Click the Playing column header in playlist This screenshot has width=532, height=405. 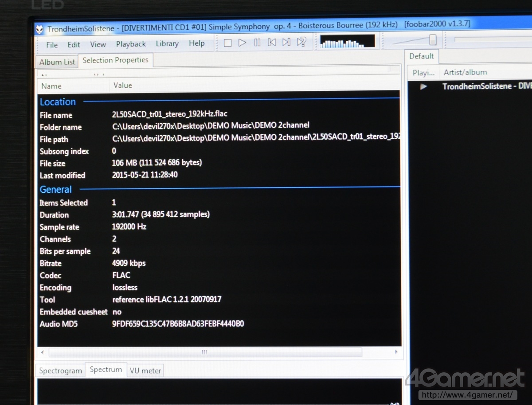coord(423,73)
